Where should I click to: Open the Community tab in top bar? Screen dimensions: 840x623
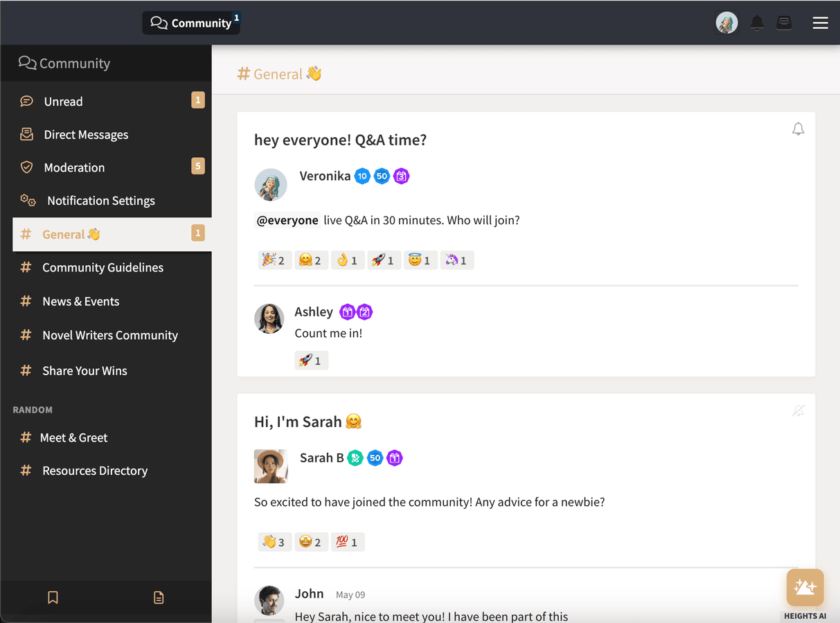pyautogui.click(x=191, y=23)
